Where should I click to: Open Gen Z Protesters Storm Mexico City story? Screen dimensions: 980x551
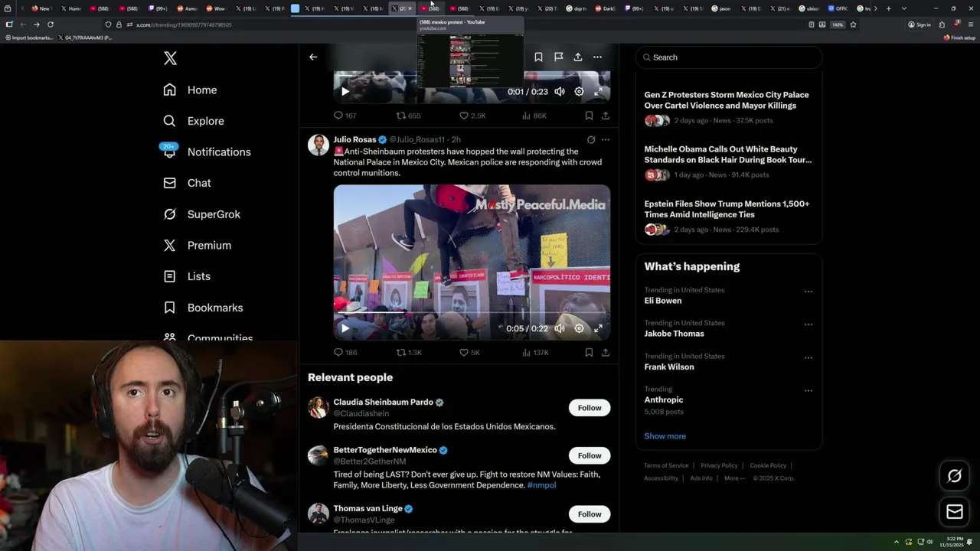pos(728,107)
